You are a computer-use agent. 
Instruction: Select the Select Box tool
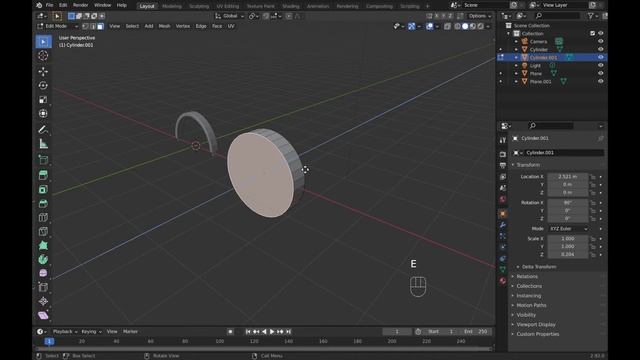click(x=43, y=42)
